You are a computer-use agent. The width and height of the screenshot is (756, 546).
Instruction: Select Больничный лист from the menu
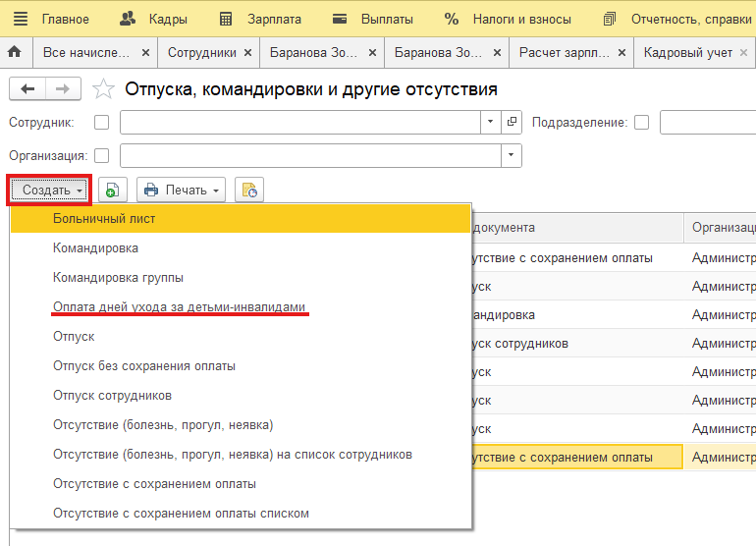tap(241, 218)
